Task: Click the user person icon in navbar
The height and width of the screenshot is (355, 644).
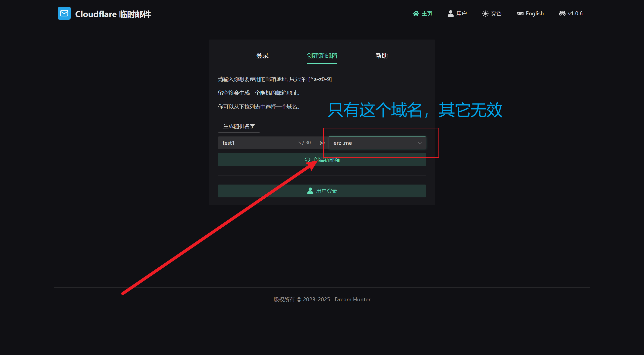Action: pos(450,14)
